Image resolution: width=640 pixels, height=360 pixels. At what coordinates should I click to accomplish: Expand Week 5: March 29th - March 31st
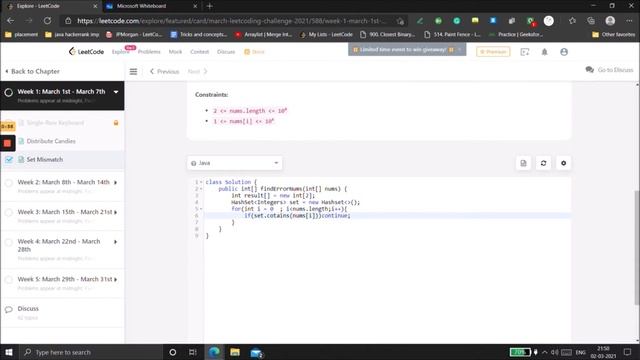tap(116, 280)
